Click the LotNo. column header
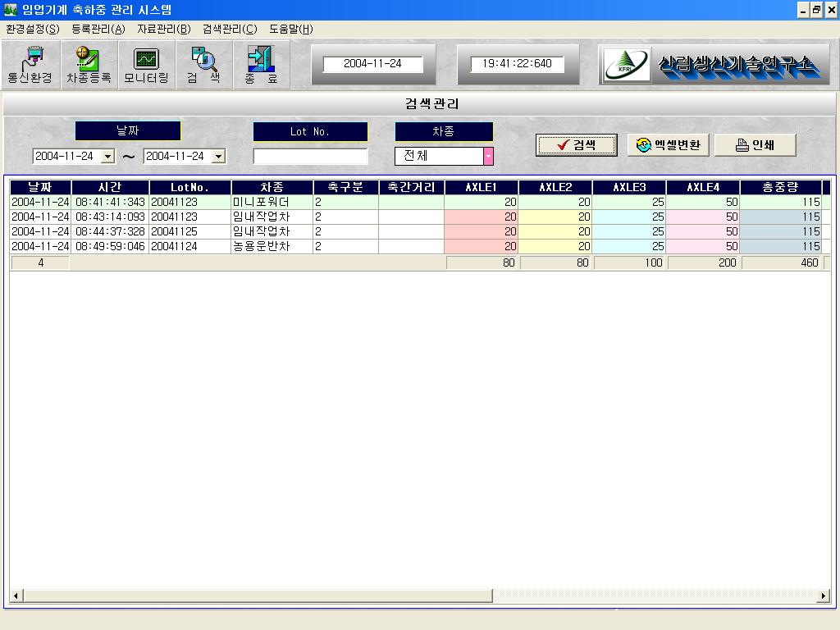Screen dimensions: 840x630 (190, 187)
